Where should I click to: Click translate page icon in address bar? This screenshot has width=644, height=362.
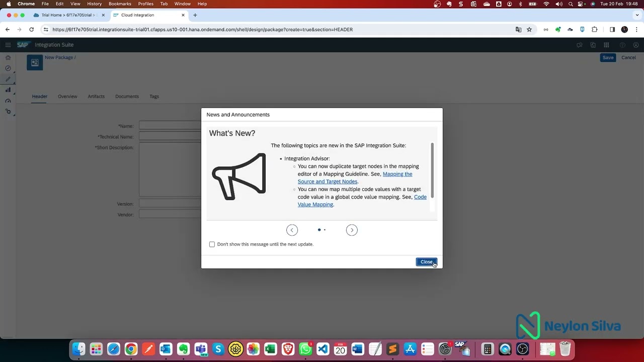point(518,30)
